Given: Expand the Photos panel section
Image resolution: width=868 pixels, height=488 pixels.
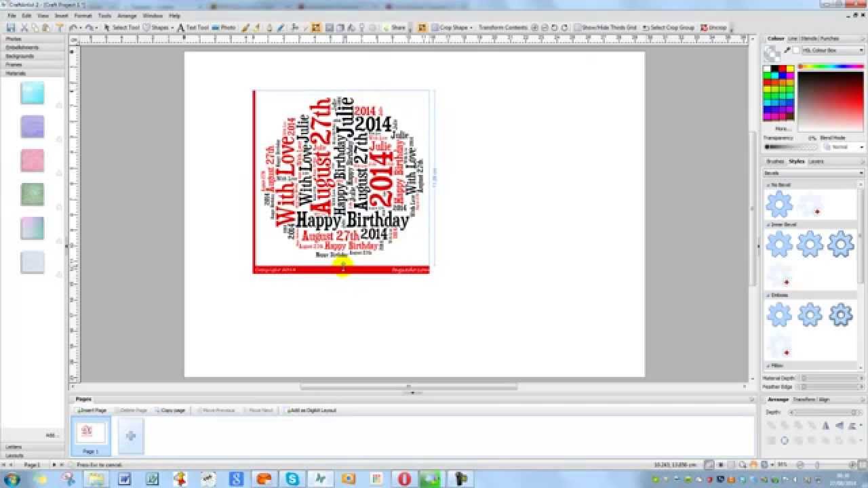Looking at the screenshot, I should click(x=33, y=39).
